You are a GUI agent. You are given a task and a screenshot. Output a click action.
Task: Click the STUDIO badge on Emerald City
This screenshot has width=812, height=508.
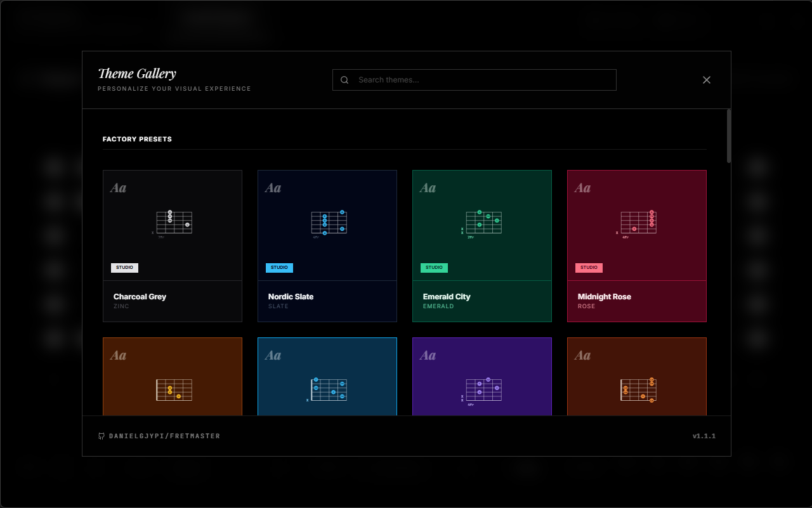click(x=434, y=268)
